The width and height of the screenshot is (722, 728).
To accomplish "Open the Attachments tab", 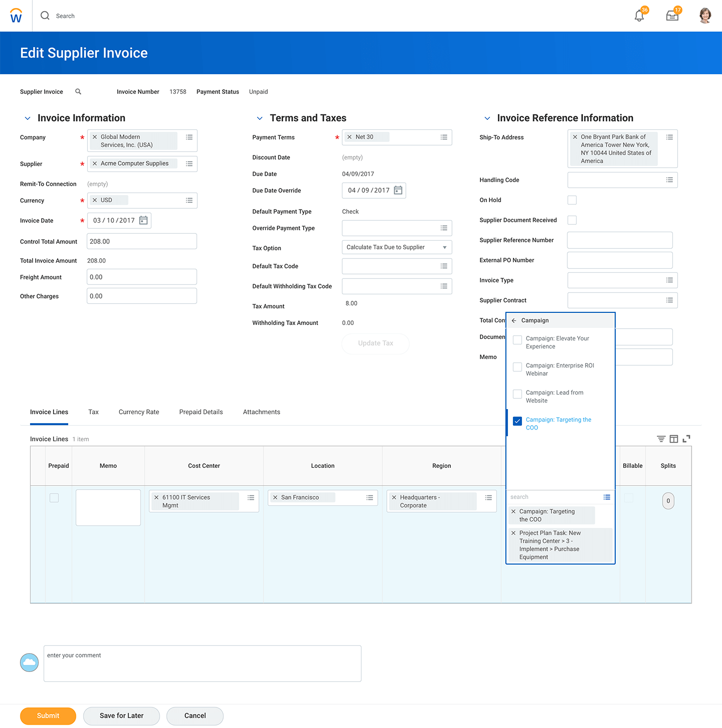I will [x=261, y=412].
